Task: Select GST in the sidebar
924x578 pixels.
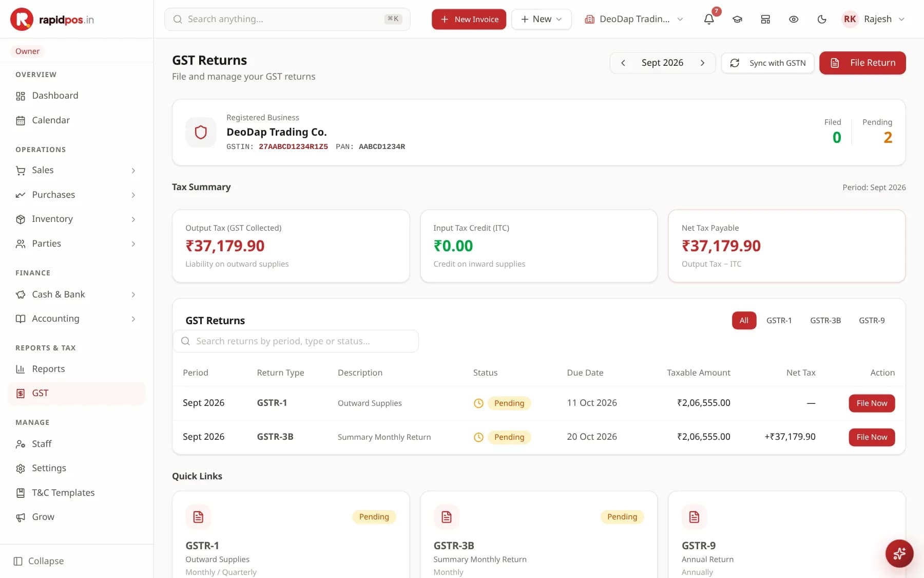Action: click(77, 393)
